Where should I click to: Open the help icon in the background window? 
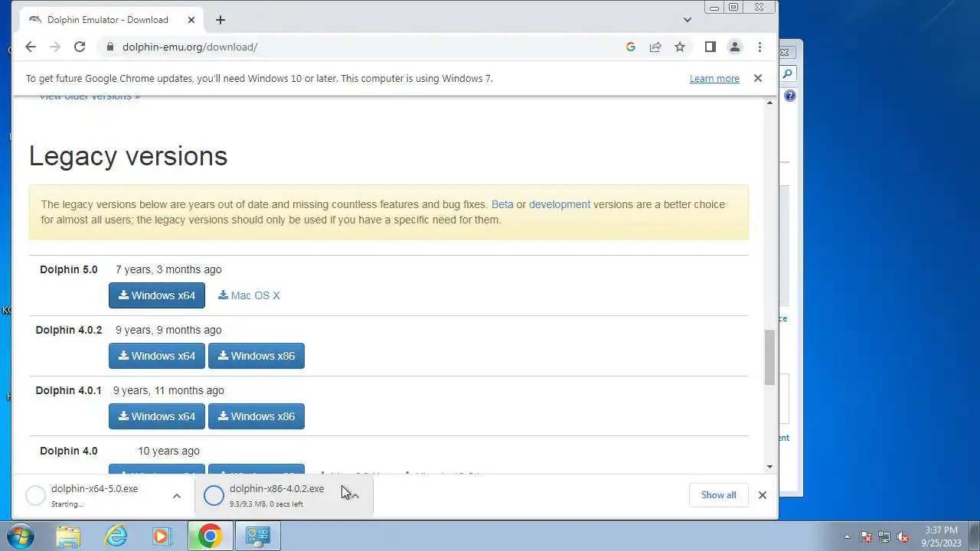(789, 96)
